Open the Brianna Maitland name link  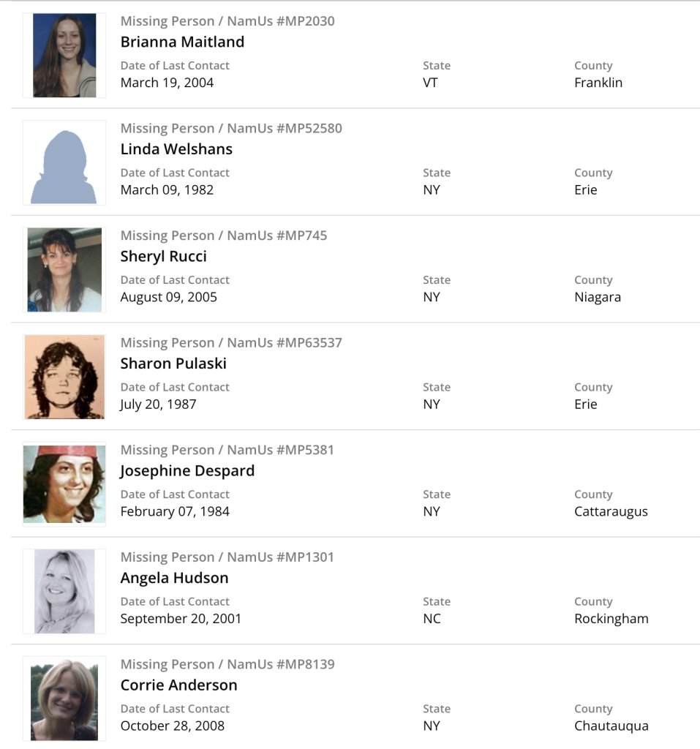point(182,42)
